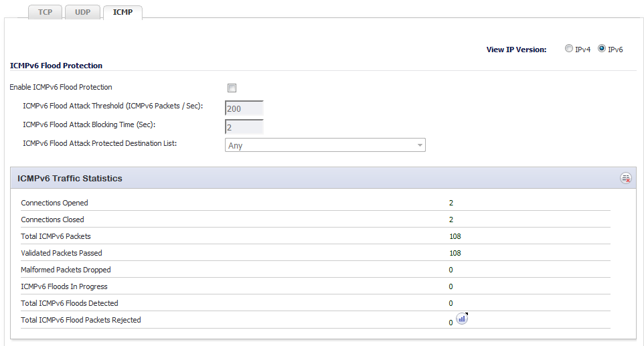
Task: Click the Connections Closed row
Action: pyautogui.click(x=315, y=220)
